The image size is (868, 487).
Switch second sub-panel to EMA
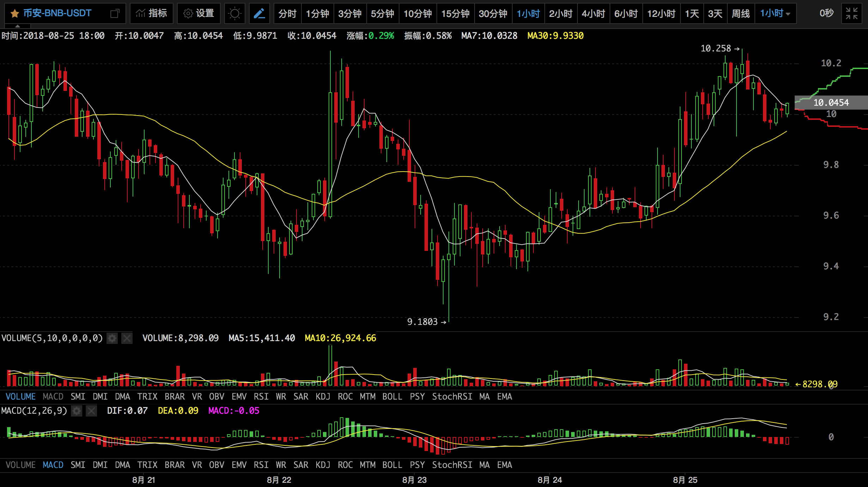[x=505, y=465]
